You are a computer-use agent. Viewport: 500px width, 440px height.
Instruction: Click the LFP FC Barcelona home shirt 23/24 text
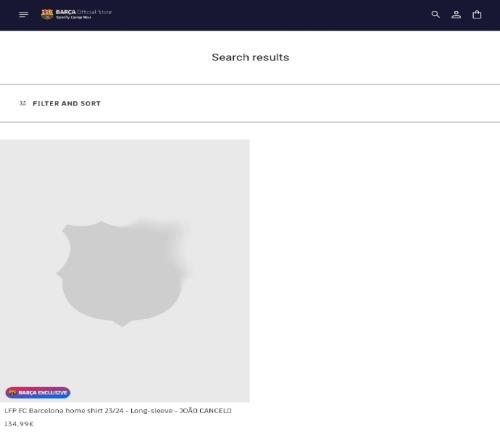click(x=64, y=410)
